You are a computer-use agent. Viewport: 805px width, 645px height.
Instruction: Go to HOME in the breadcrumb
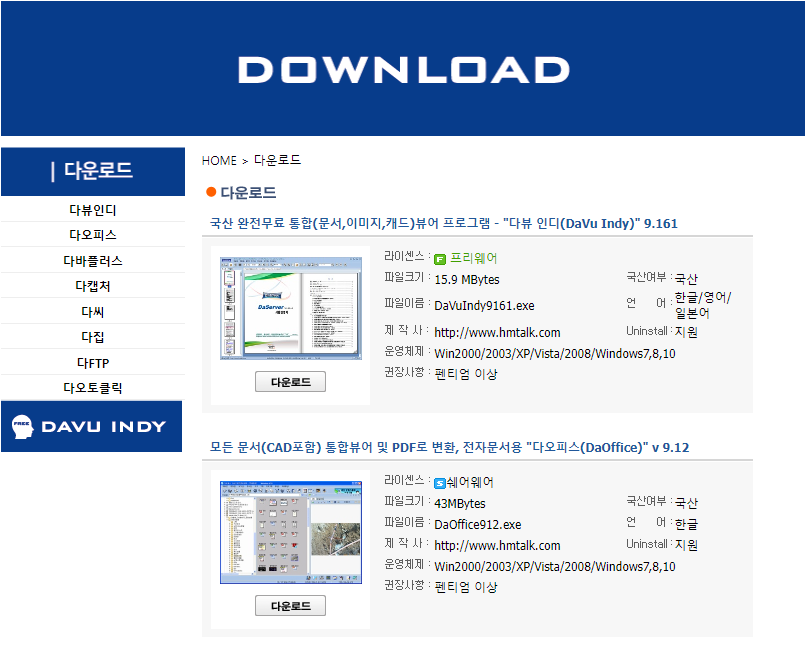[x=219, y=161]
